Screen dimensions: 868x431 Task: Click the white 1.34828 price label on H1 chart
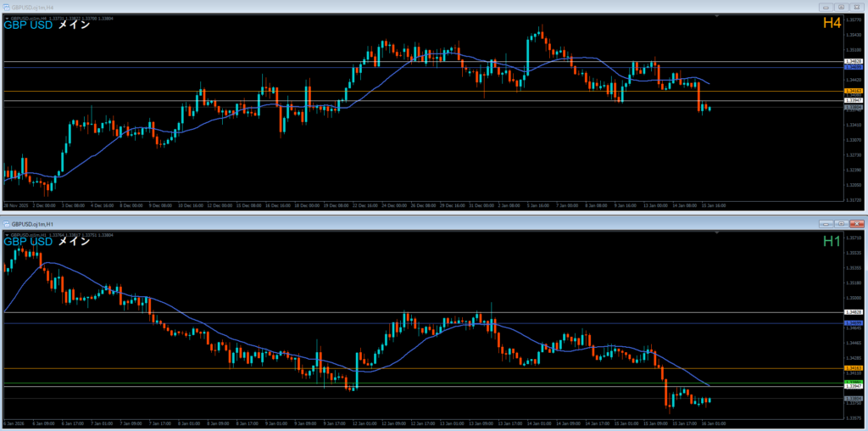[854, 312]
